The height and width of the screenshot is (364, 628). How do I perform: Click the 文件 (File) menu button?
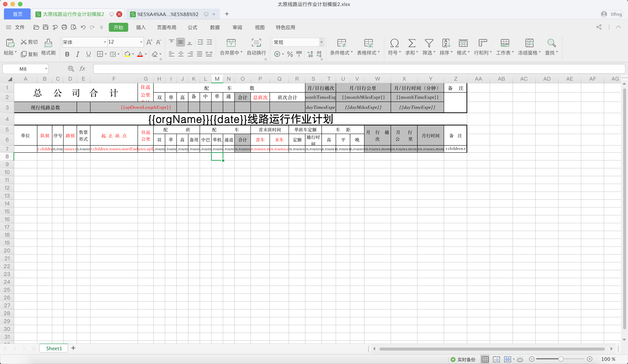[x=19, y=27]
